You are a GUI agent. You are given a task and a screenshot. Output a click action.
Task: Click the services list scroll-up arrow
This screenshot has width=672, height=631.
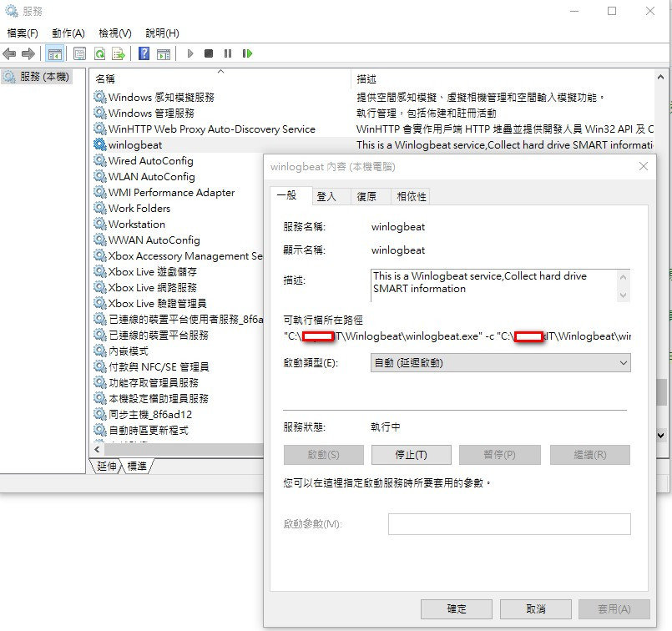tap(660, 78)
